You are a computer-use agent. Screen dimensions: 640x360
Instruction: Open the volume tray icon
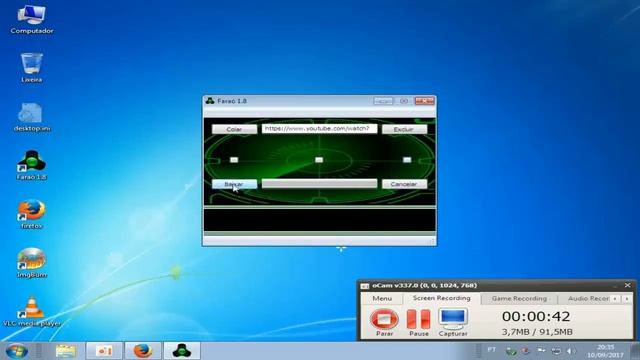[571, 351]
